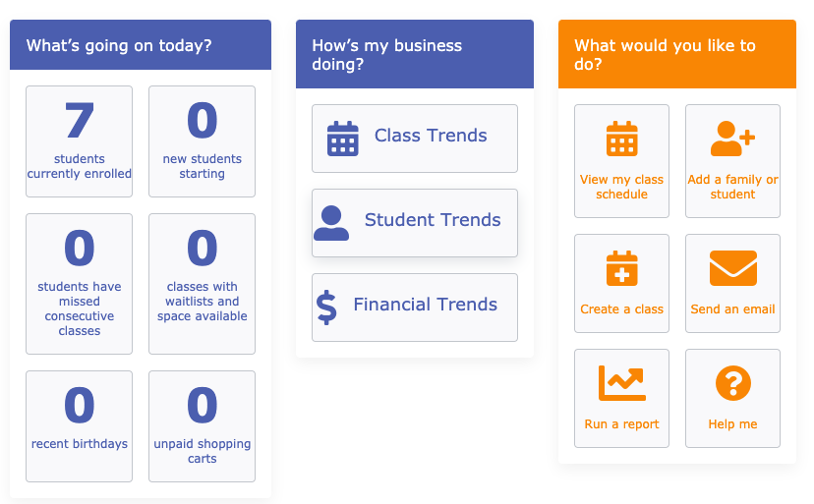Select the View my class schedule link
Image resolution: width=814 pixels, height=504 pixels.
coord(621,187)
